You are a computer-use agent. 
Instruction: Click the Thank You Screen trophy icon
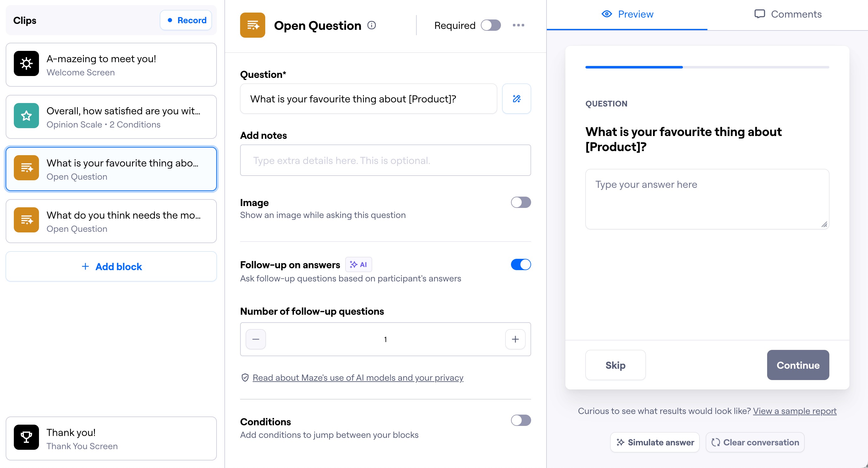pyautogui.click(x=26, y=437)
